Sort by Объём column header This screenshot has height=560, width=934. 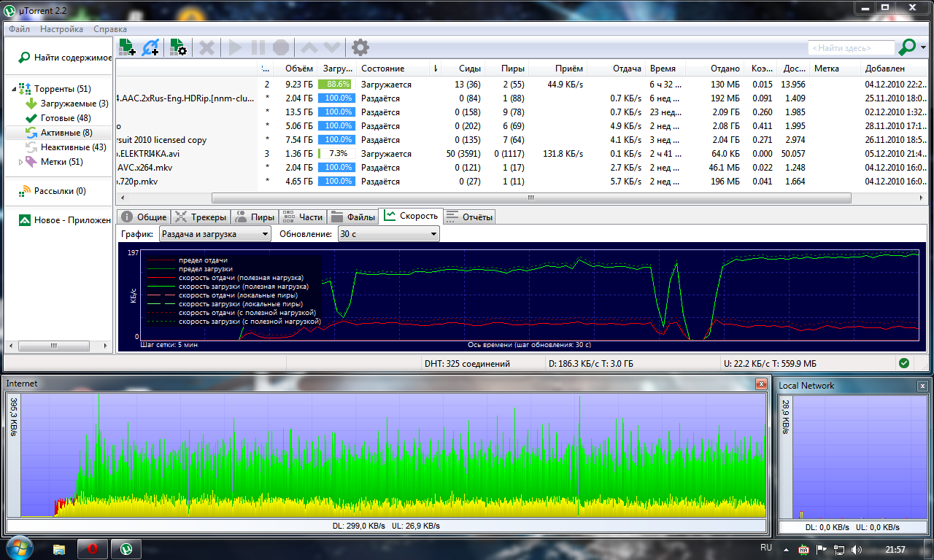pos(298,69)
